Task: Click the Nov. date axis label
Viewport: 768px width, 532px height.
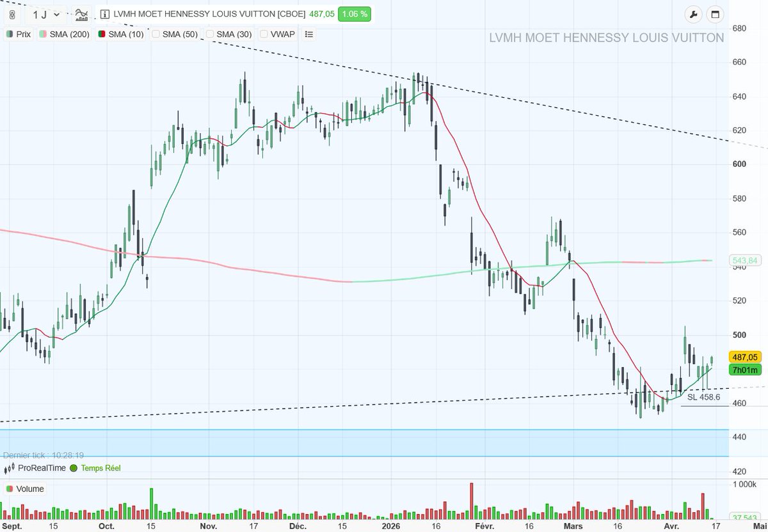Action: point(209,526)
